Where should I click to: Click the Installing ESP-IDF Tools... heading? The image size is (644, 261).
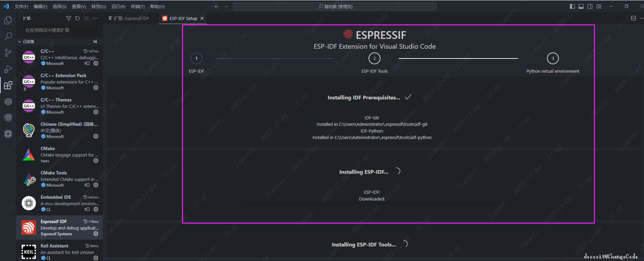coord(364,245)
